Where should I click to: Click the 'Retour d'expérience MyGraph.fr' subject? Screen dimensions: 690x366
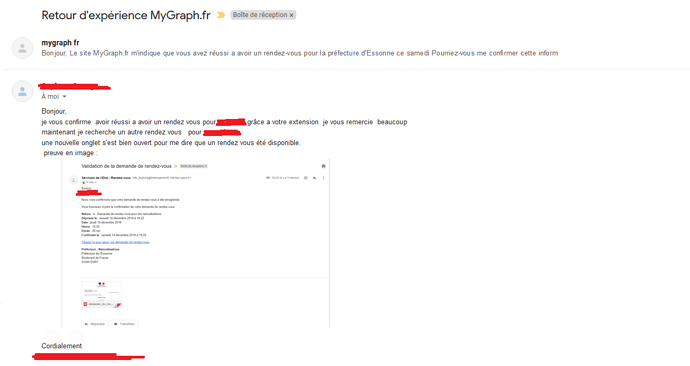pos(126,15)
